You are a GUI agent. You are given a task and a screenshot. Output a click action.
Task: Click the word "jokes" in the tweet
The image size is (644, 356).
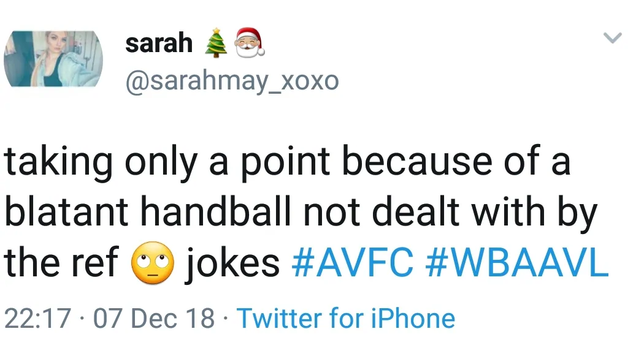point(232,263)
